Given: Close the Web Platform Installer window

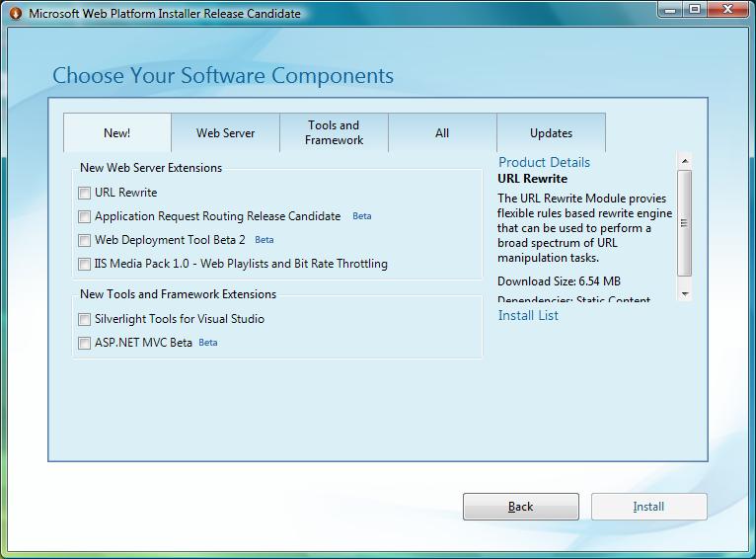Looking at the screenshot, I should click(728, 10).
